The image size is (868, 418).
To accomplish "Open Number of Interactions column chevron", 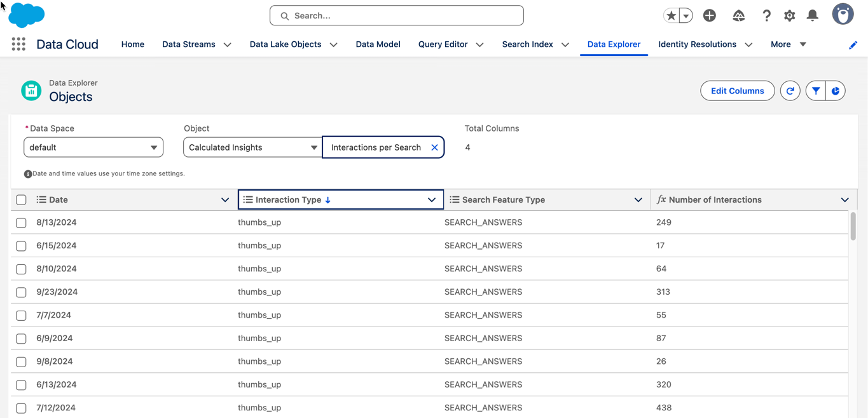I will [x=845, y=200].
